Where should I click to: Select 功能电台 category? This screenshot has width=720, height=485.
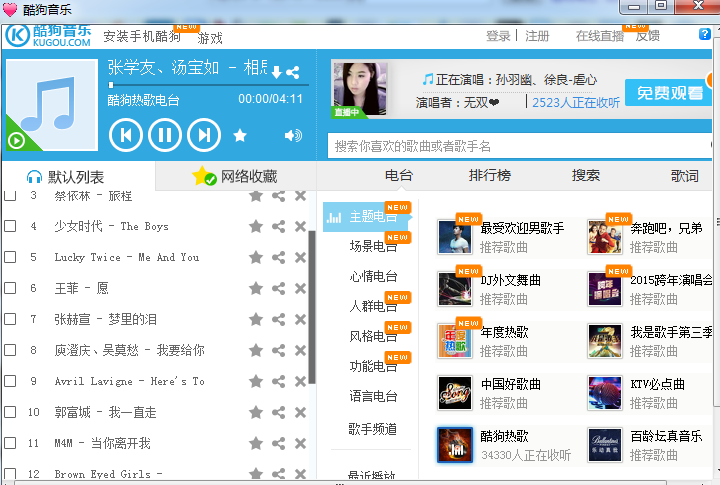(373, 366)
